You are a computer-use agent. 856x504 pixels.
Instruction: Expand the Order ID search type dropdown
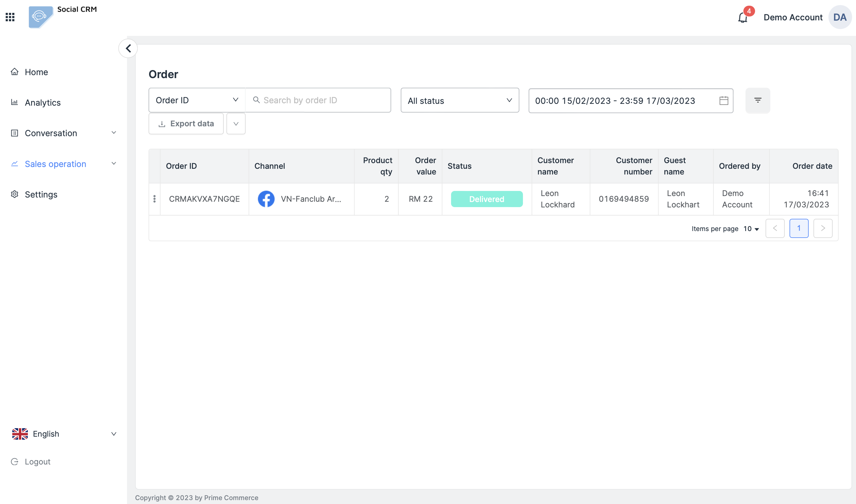tap(197, 100)
